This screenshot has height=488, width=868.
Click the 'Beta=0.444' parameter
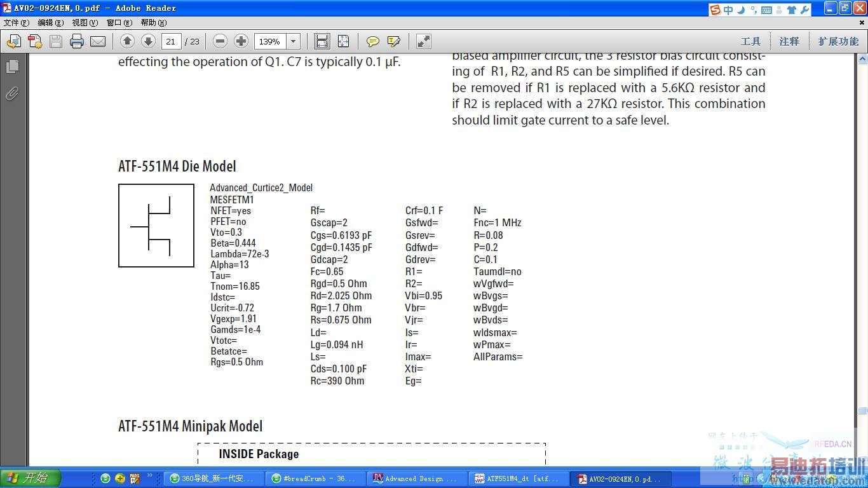coord(233,243)
